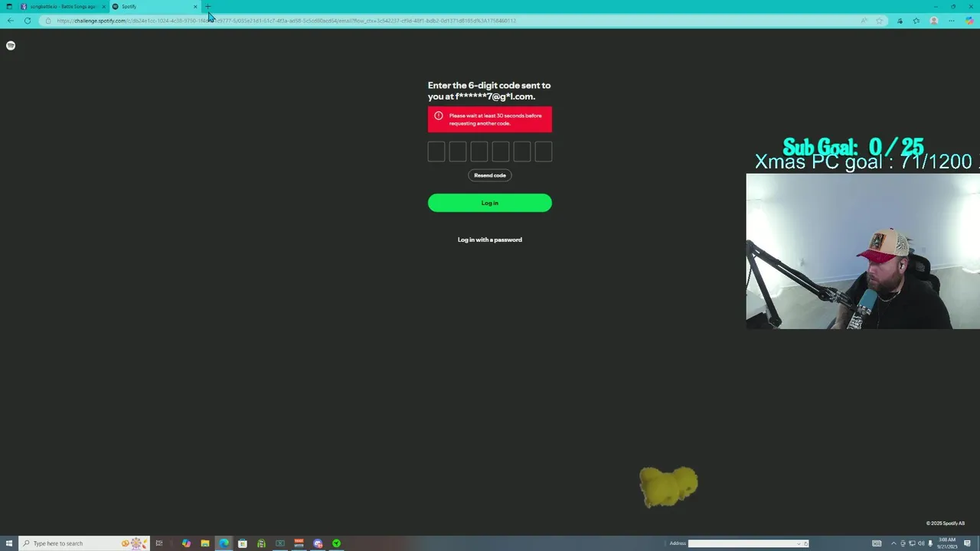
Task: Open the green round taskbar app icon
Action: pos(336,543)
